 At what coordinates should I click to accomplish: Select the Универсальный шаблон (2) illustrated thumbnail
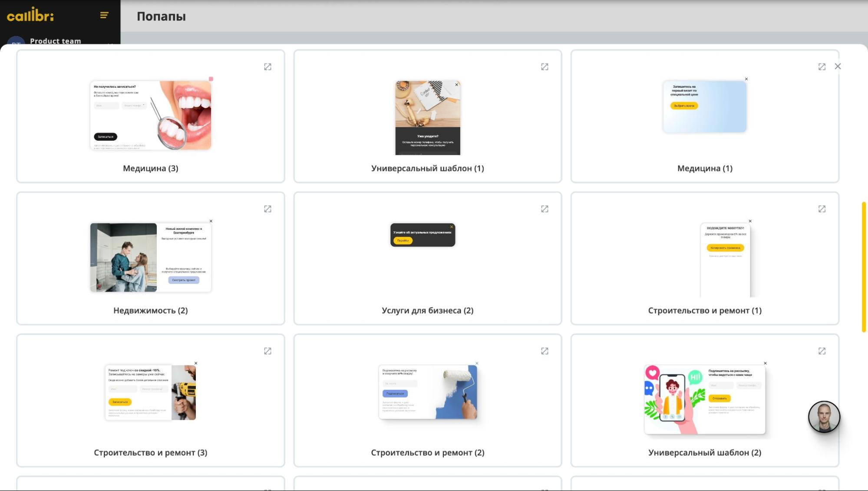tap(704, 399)
